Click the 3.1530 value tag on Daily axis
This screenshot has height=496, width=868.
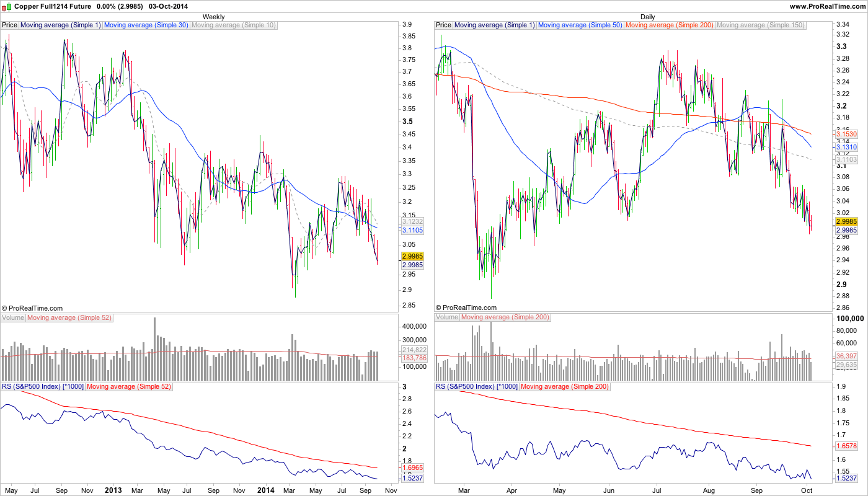point(846,134)
